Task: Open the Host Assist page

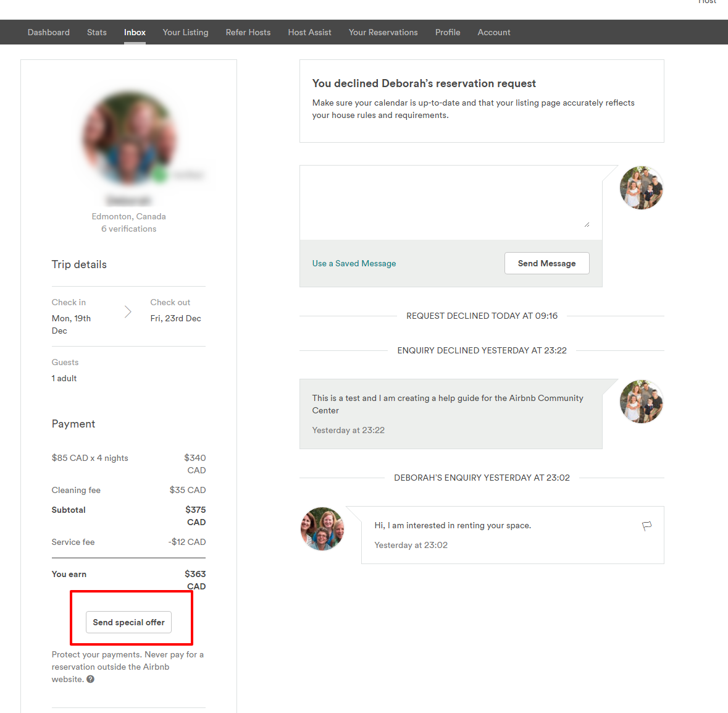Action: pos(309,32)
